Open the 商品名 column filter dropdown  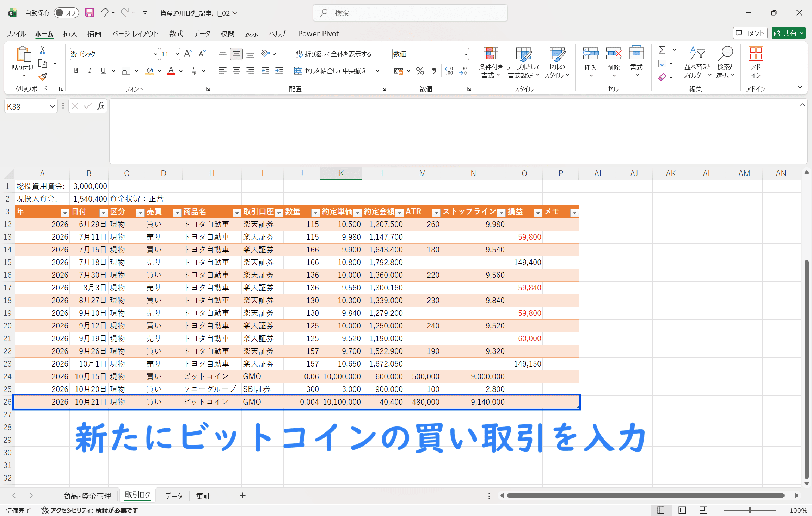(237, 213)
